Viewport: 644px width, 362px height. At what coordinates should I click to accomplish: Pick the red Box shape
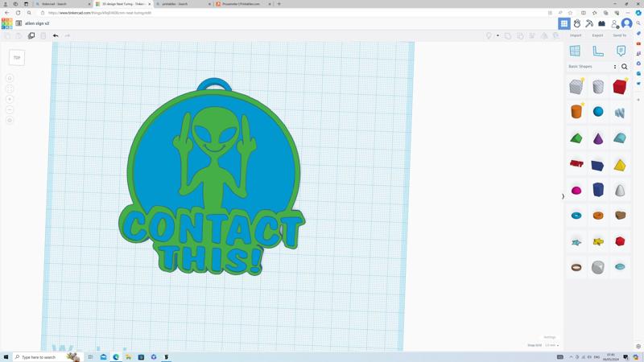coord(620,87)
